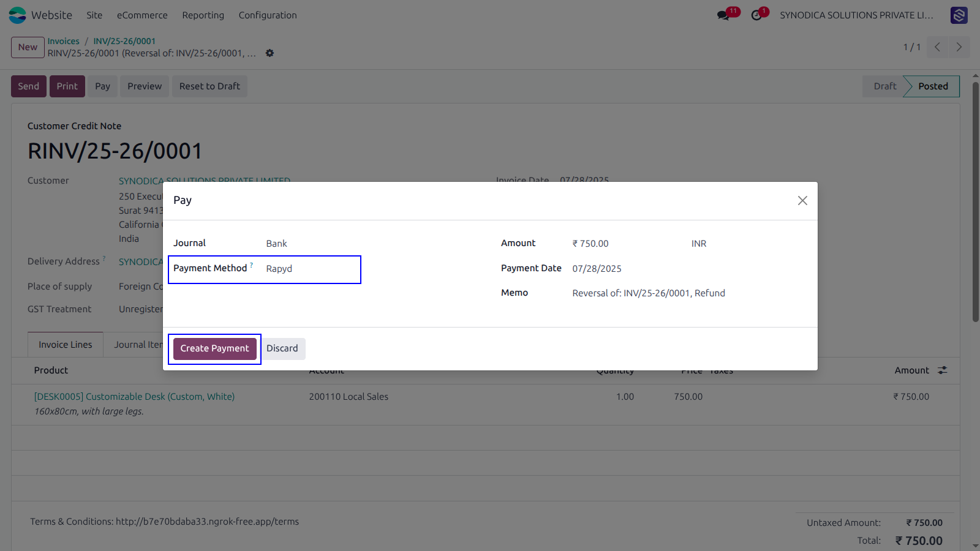This screenshot has height=551, width=980.
Task: Click RINV/25-26/0001 credit note title
Action: pos(115,151)
